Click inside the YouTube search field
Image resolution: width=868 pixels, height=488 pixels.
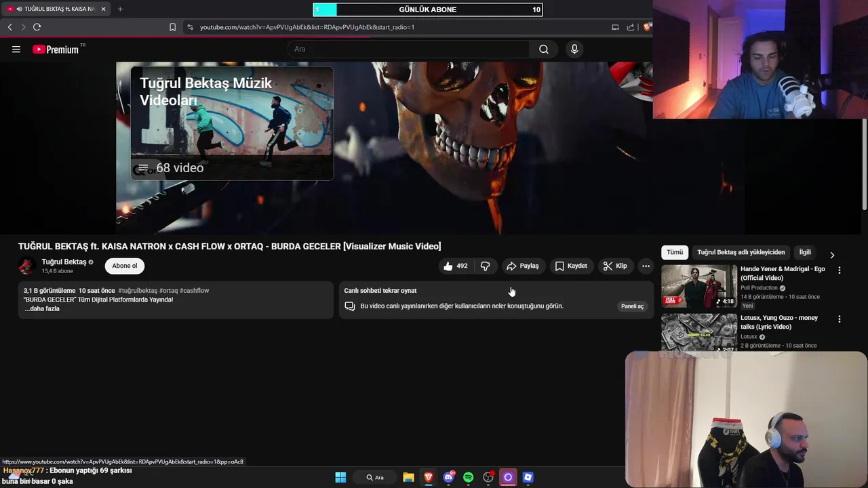[409, 49]
